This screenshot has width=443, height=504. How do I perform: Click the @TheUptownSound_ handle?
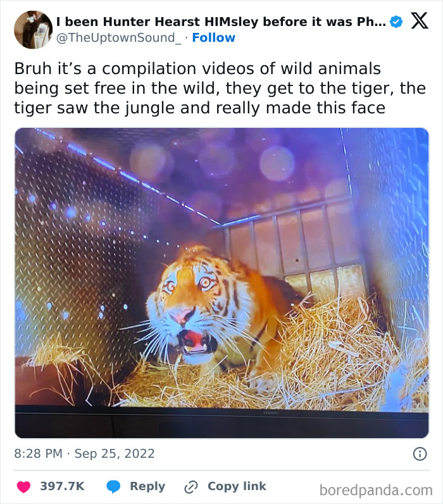(x=120, y=38)
